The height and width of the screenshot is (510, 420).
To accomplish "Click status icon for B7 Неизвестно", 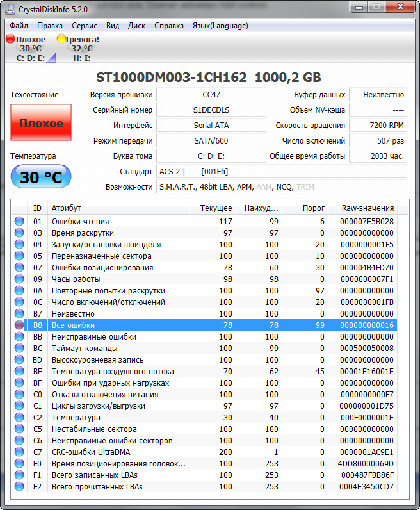I will 19,313.
